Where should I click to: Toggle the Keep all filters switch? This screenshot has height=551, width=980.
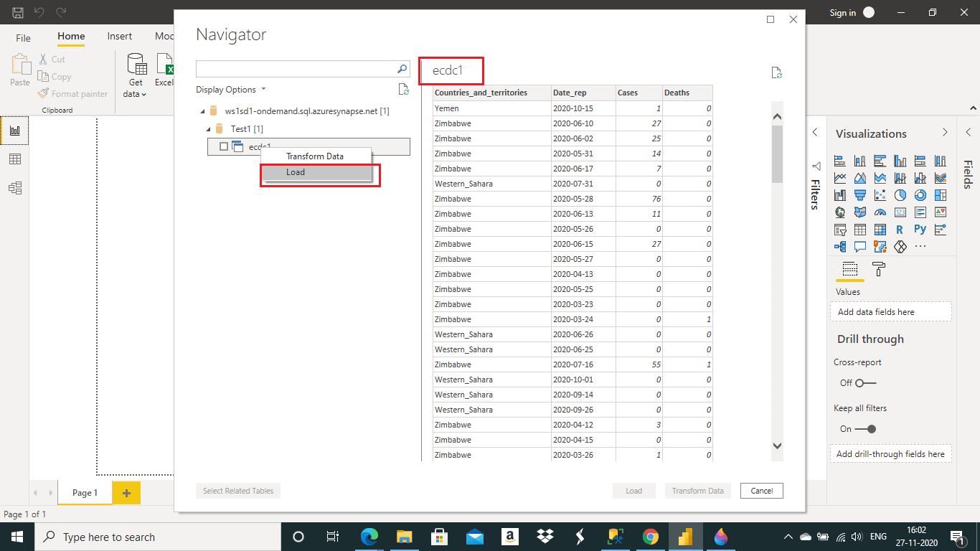865,429
